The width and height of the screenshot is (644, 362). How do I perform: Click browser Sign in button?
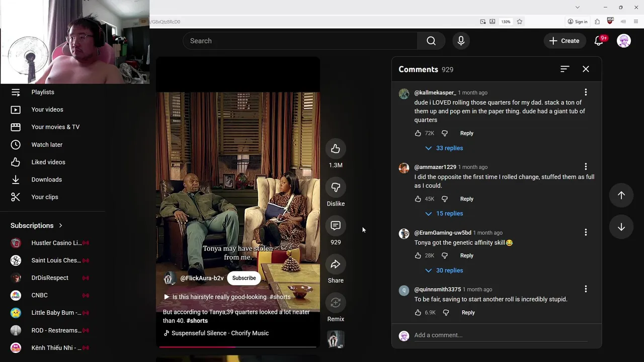tap(578, 22)
